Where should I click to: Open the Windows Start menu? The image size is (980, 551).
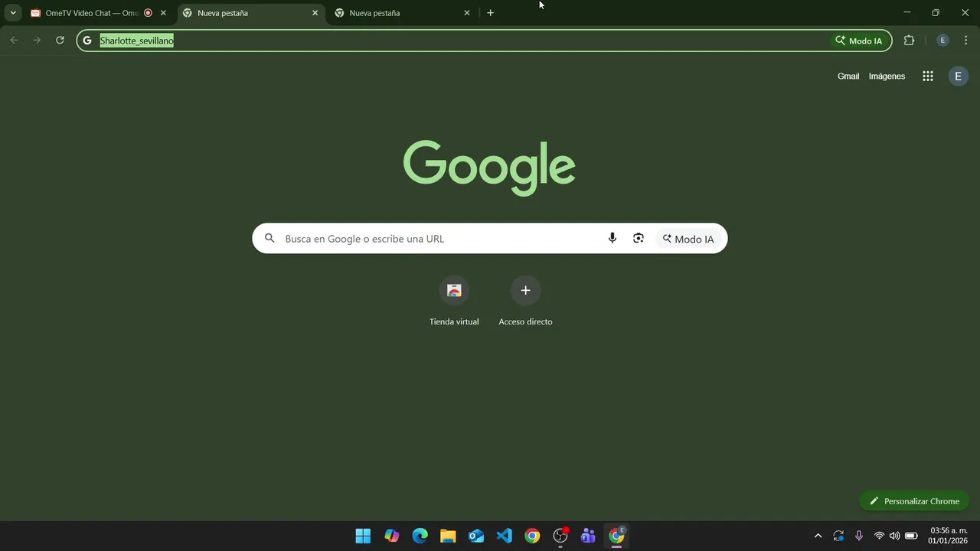(x=363, y=536)
